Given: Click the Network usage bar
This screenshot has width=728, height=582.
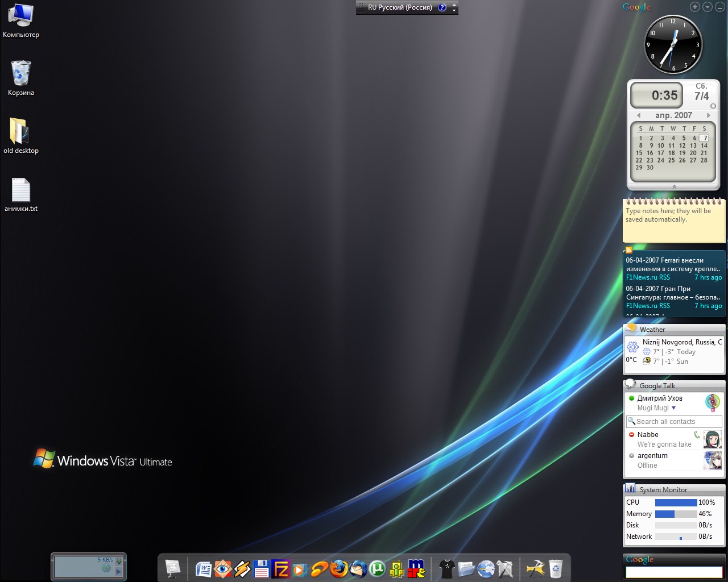Looking at the screenshot, I should 676,537.
